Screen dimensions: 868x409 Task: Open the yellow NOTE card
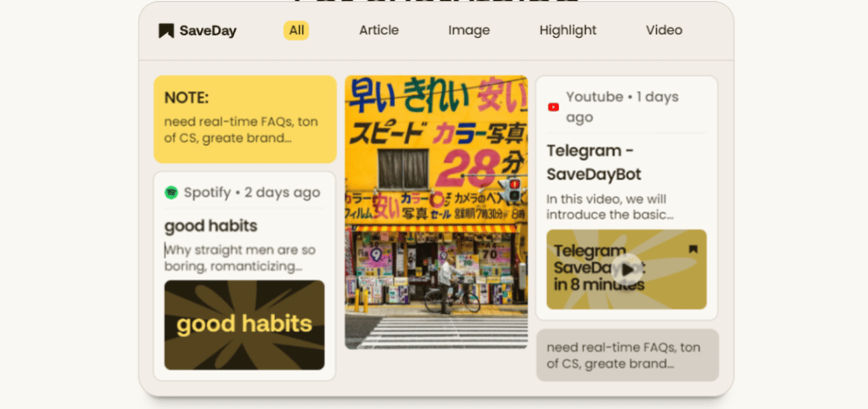click(245, 119)
